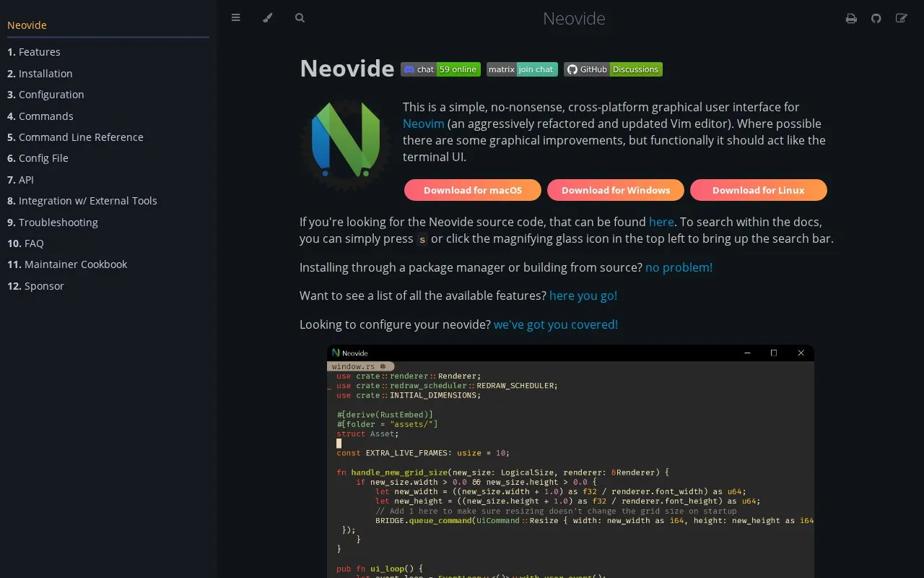This screenshot has height=578, width=924.
Task: Click the print book printer icon
Action: click(851, 19)
